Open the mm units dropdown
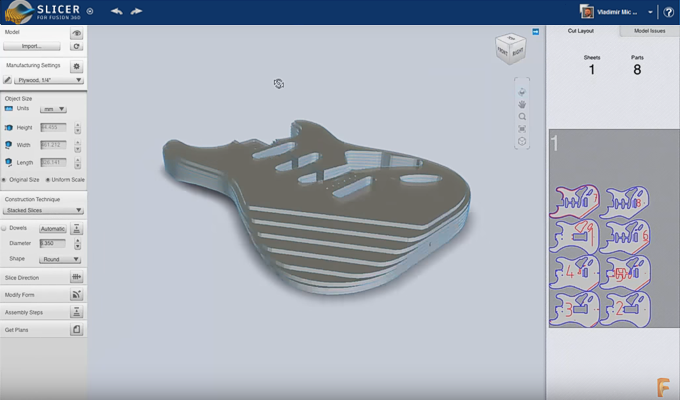This screenshot has height=400, width=680. point(55,109)
